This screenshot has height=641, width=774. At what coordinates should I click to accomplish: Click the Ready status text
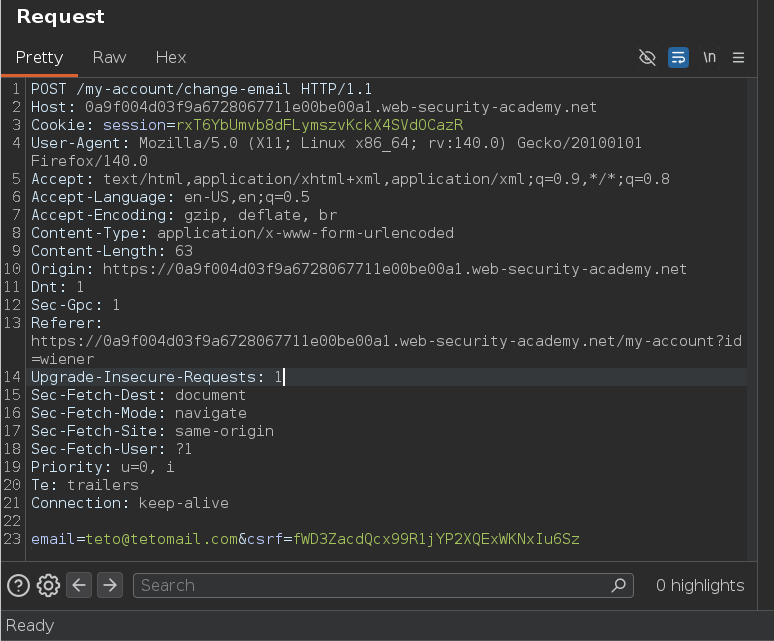[30, 626]
